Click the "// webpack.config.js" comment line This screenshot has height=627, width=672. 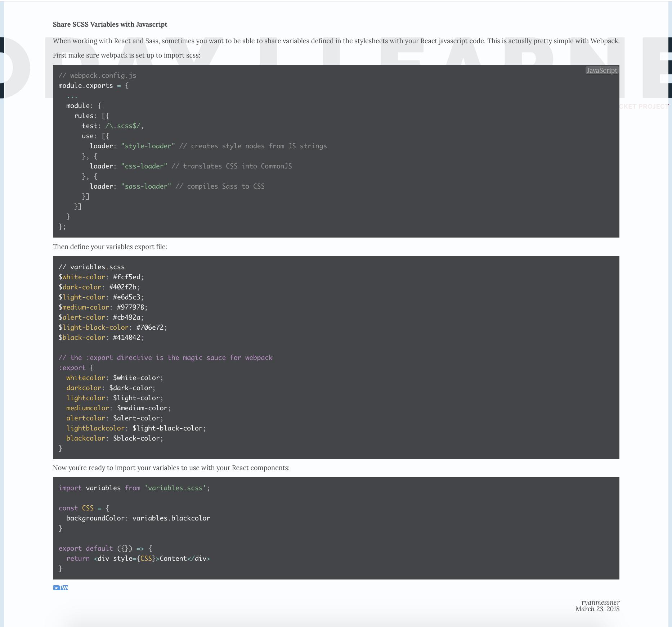(x=97, y=76)
